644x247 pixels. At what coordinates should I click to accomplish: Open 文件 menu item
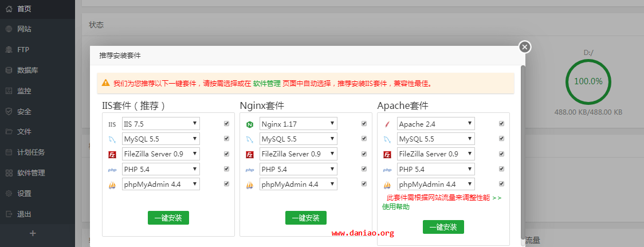pyautogui.click(x=37, y=132)
